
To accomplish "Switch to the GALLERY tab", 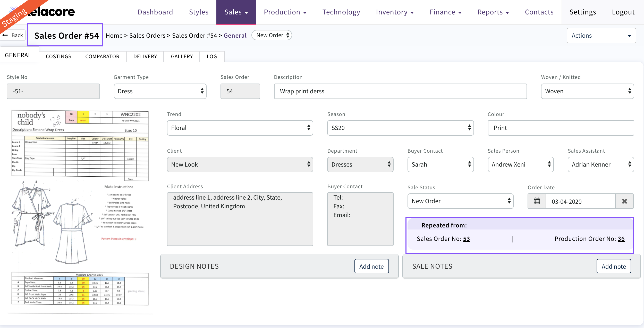I will [182, 56].
